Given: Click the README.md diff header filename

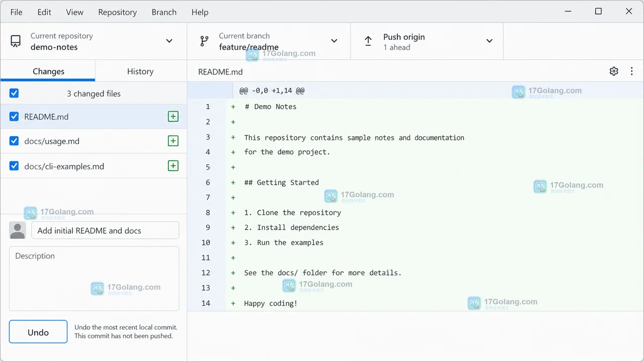Looking at the screenshot, I should pos(220,71).
